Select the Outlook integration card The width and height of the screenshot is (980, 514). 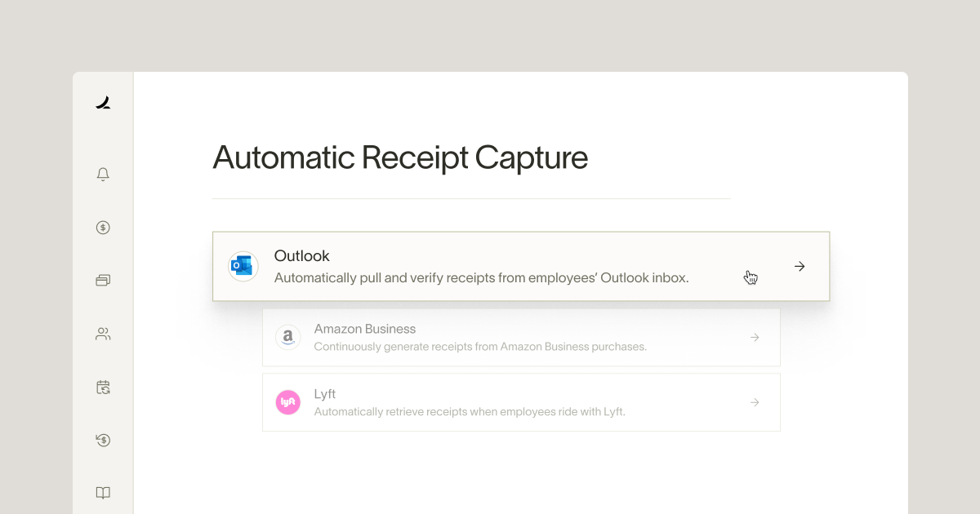[521, 266]
